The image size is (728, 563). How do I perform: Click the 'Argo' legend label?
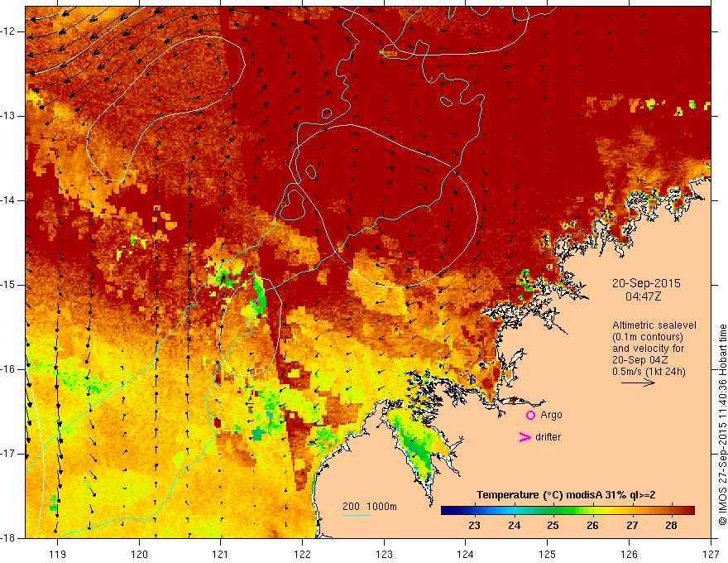pos(551,415)
